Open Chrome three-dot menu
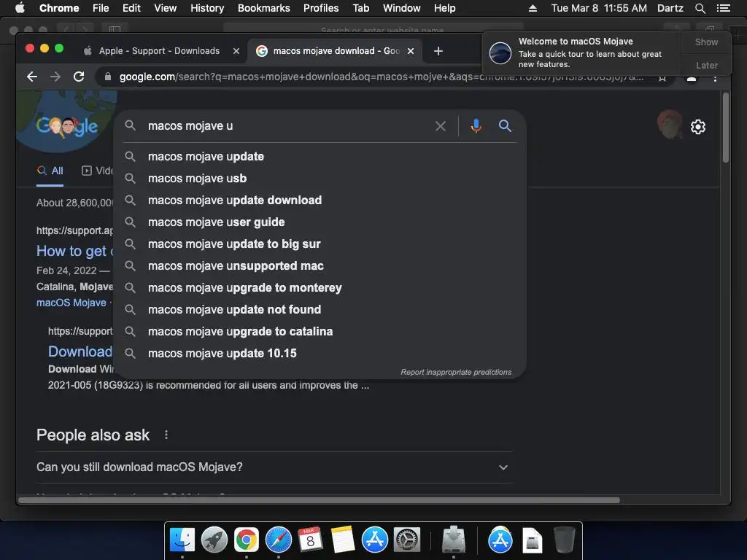This screenshot has height=560, width=747. pyautogui.click(x=715, y=79)
